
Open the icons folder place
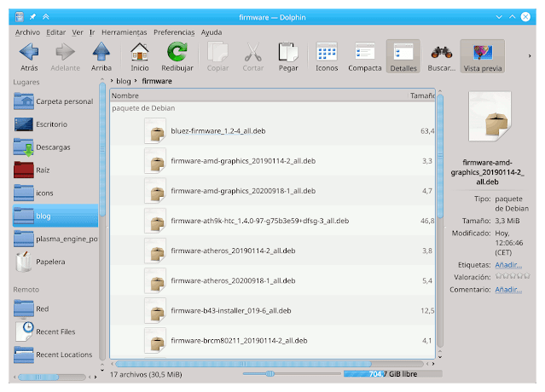click(x=55, y=193)
